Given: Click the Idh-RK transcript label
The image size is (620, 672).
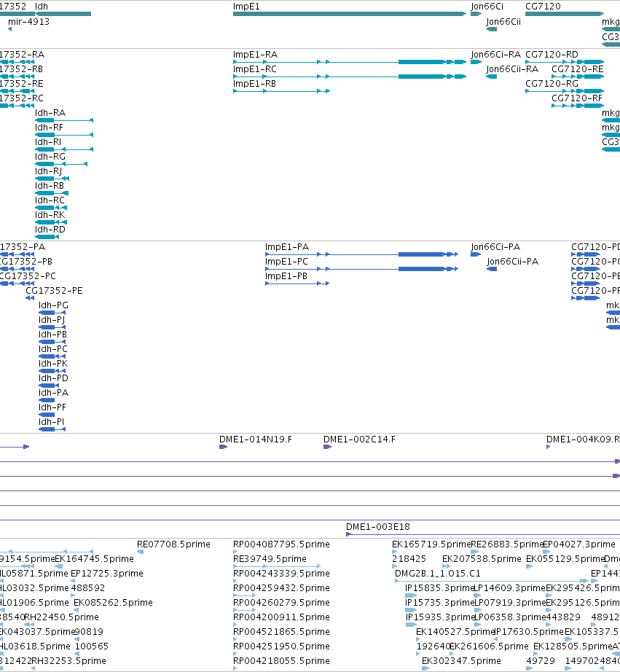Looking at the screenshot, I should [50, 215].
